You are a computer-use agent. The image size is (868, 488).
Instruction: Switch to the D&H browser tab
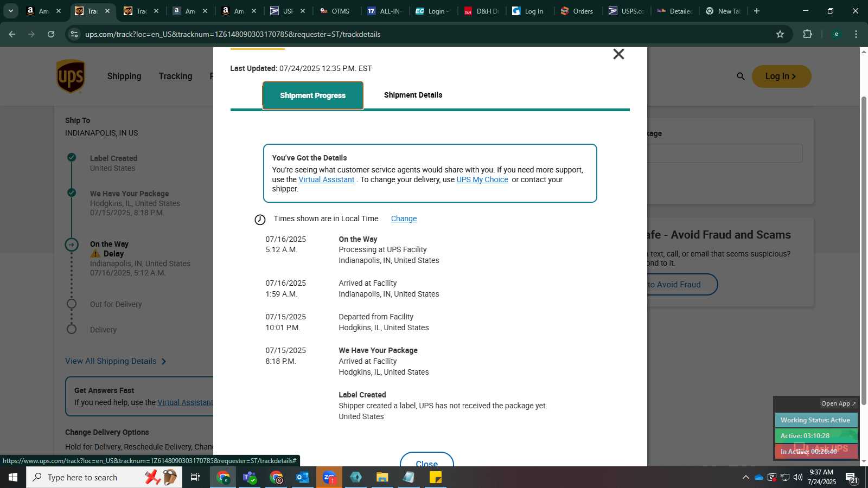[482, 11]
